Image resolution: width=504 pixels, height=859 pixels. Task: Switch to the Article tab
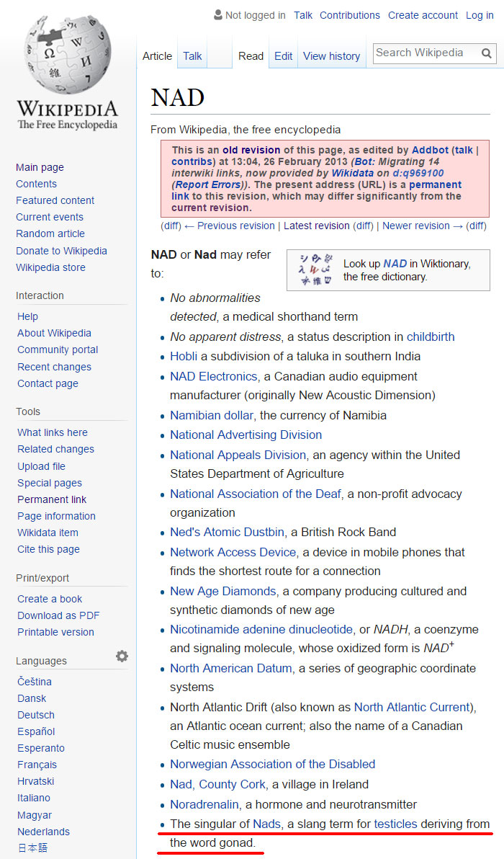pyautogui.click(x=157, y=56)
